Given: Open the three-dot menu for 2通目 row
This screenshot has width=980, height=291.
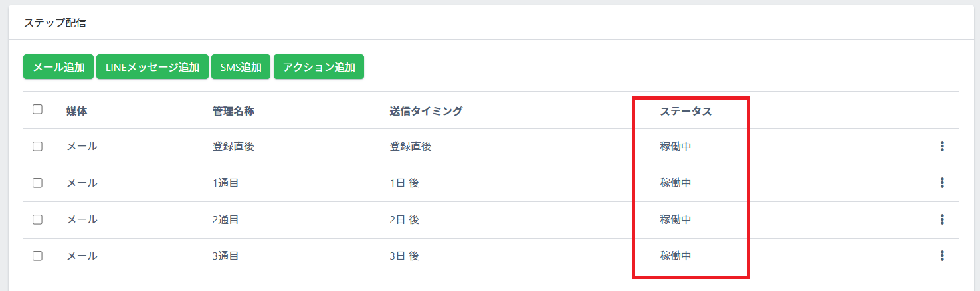Looking at the screenshot, I should [x=942, y=219].
